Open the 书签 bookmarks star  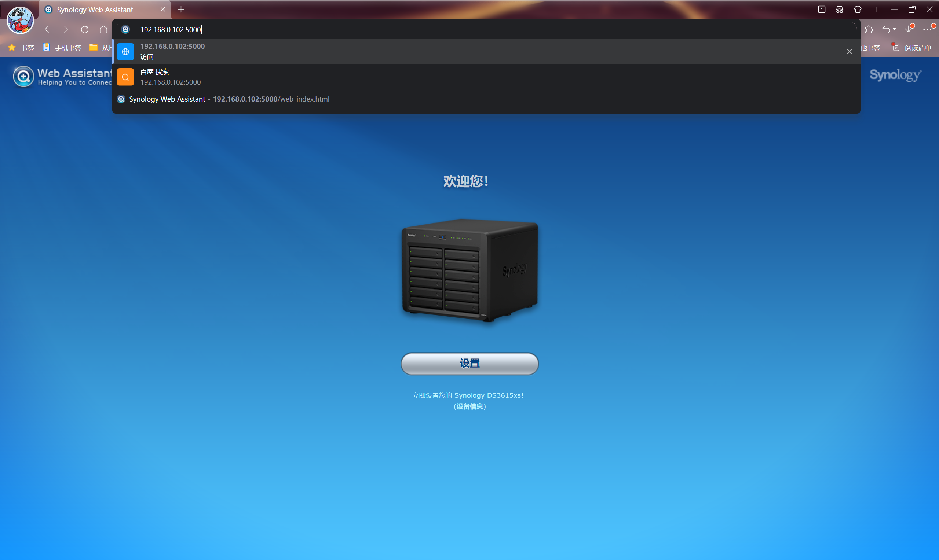point(21,48)
